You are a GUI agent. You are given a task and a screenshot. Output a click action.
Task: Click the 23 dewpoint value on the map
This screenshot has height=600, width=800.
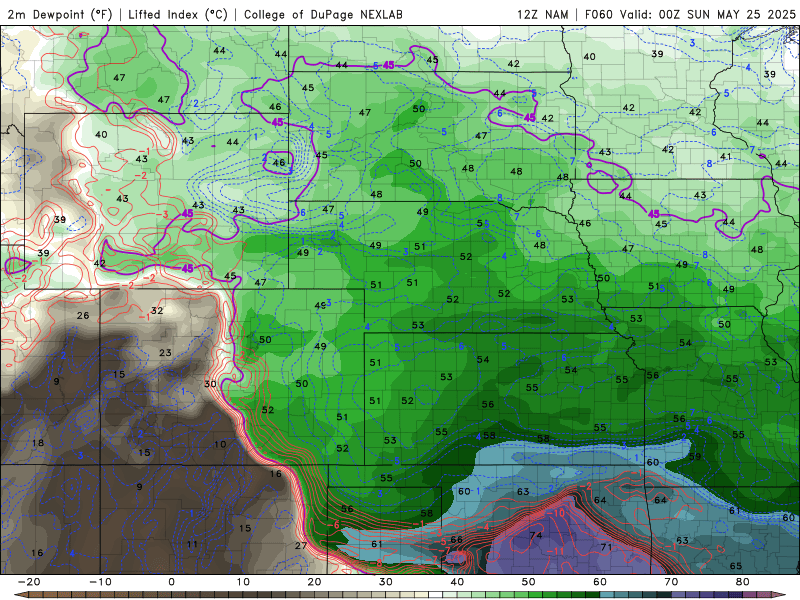[x=165, y=353]
